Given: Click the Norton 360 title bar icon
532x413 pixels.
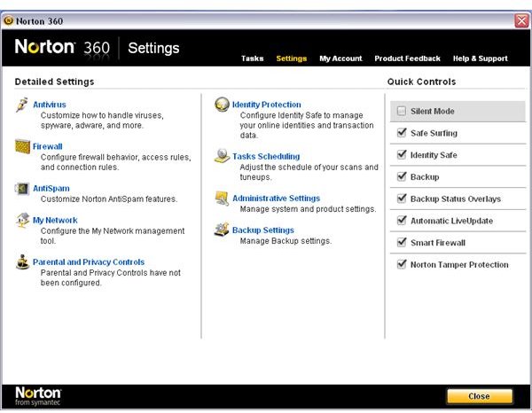Looking at the screenshot, I should coord(9,20).
